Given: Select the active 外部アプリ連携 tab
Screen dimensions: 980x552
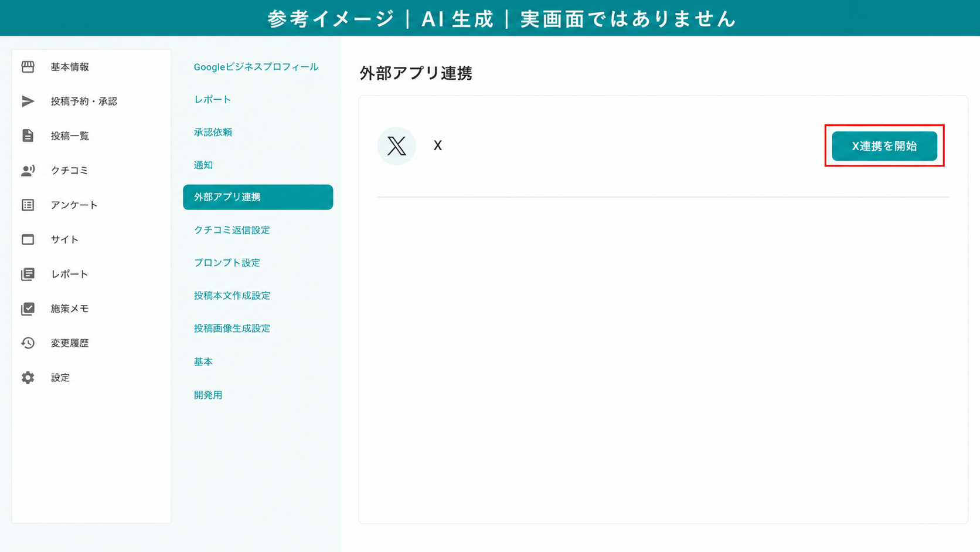Looking at the screenshot, I should click(258, 197).
